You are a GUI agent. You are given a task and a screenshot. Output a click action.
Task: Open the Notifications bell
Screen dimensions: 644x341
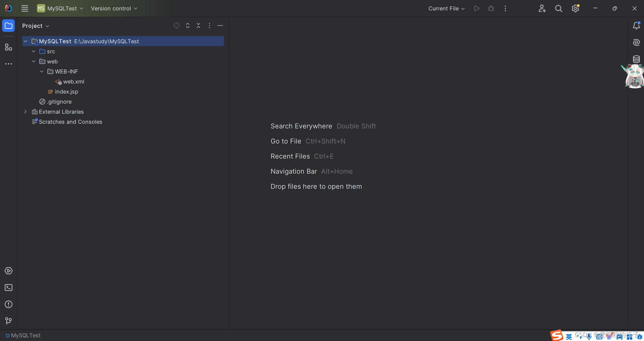coord(636,25)
